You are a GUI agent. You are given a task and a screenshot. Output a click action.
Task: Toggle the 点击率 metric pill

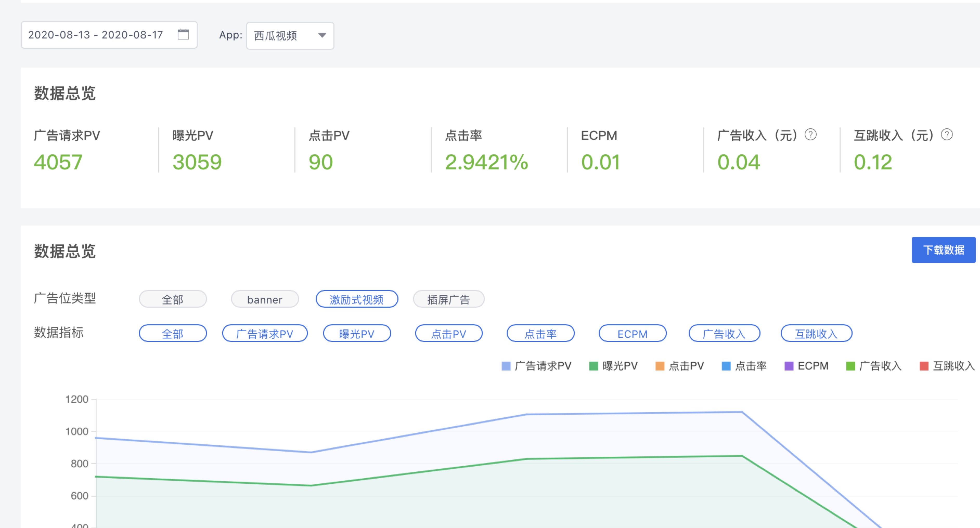click(x=540, y=333)
